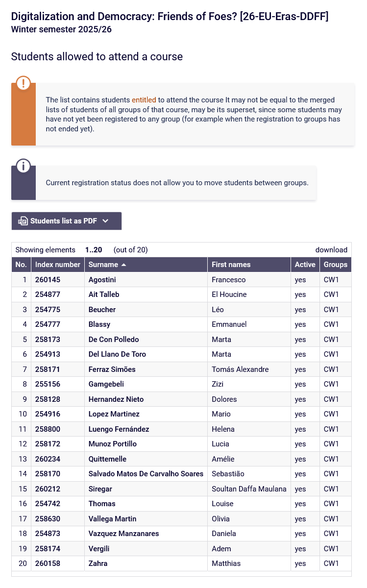Click the PDF file icon on export button
This screenshot has height=588, width=367.
23,221
